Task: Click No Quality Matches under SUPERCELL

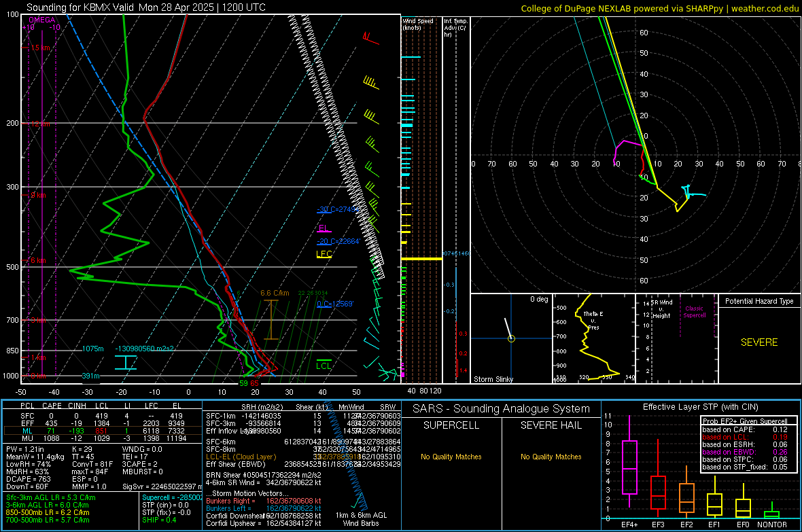Action: point(451,457)
